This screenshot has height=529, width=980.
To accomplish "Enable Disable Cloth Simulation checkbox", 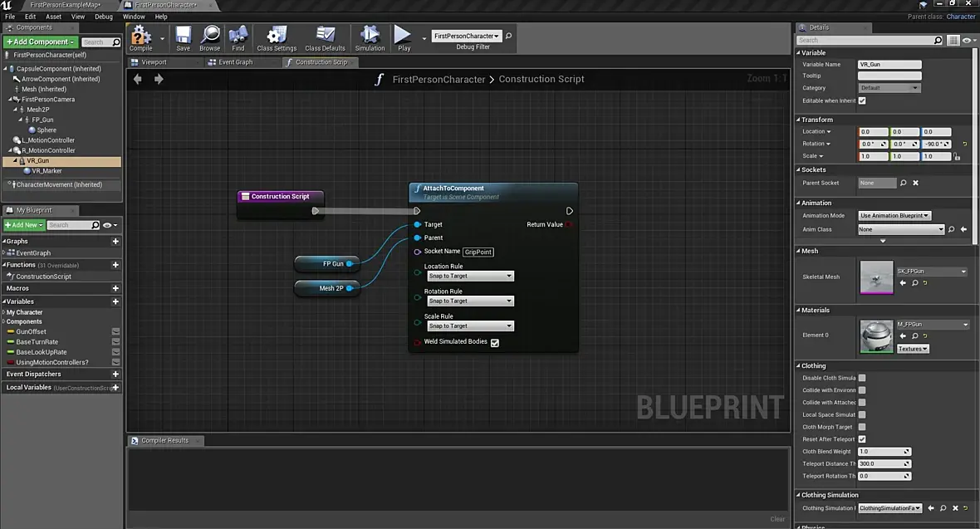I will point(863,378).
